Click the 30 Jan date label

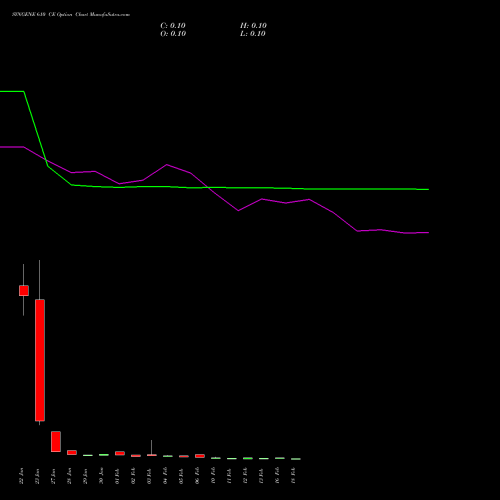pos(102,476)
